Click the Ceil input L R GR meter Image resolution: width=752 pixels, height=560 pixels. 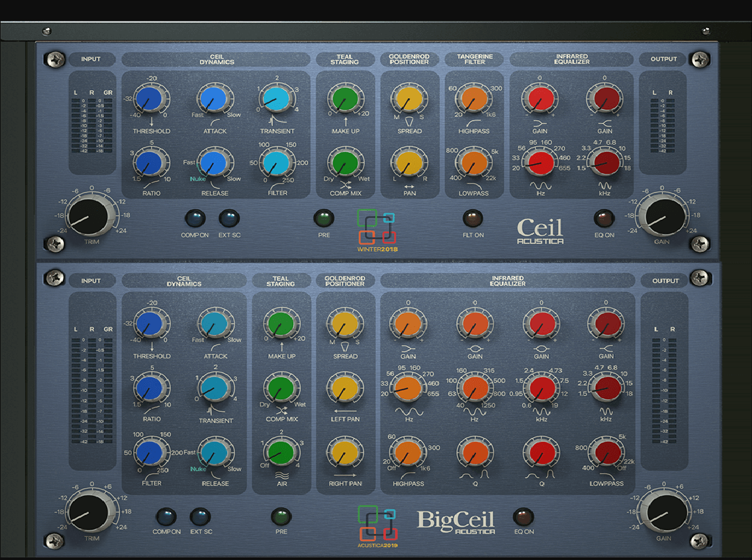point(93,123)
